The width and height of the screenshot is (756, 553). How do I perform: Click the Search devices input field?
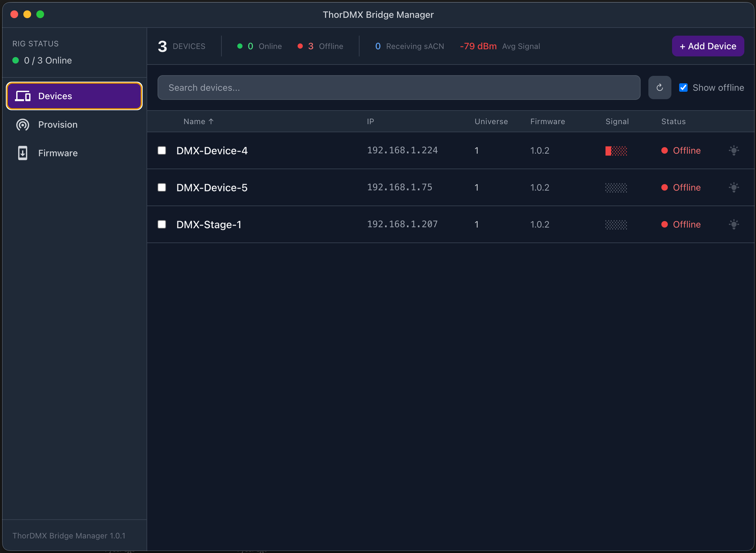[398, 88]
